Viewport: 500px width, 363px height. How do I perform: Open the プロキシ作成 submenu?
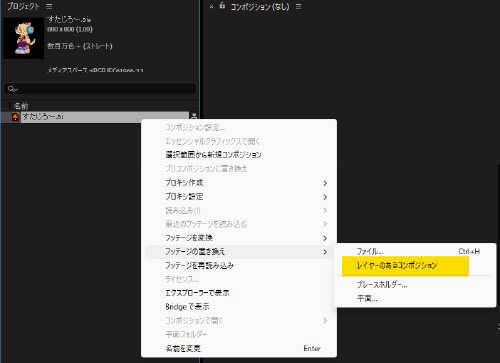239,183
